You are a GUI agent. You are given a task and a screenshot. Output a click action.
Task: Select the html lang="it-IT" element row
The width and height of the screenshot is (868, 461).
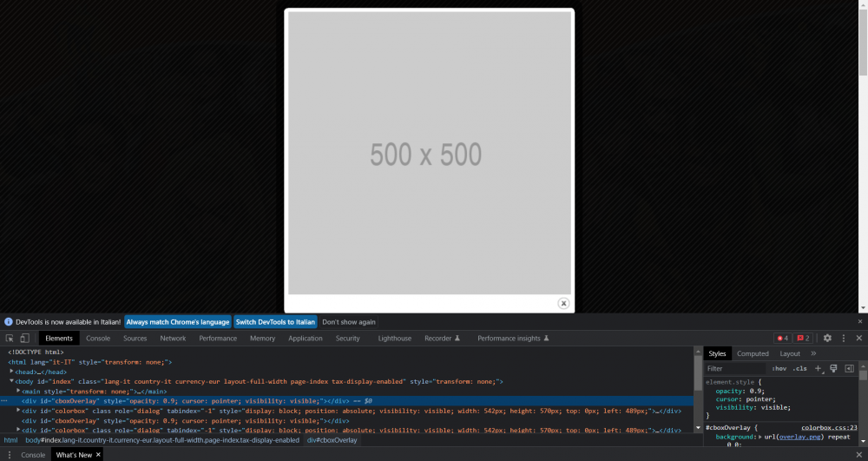pyautogui.click(x=89, y=362)
